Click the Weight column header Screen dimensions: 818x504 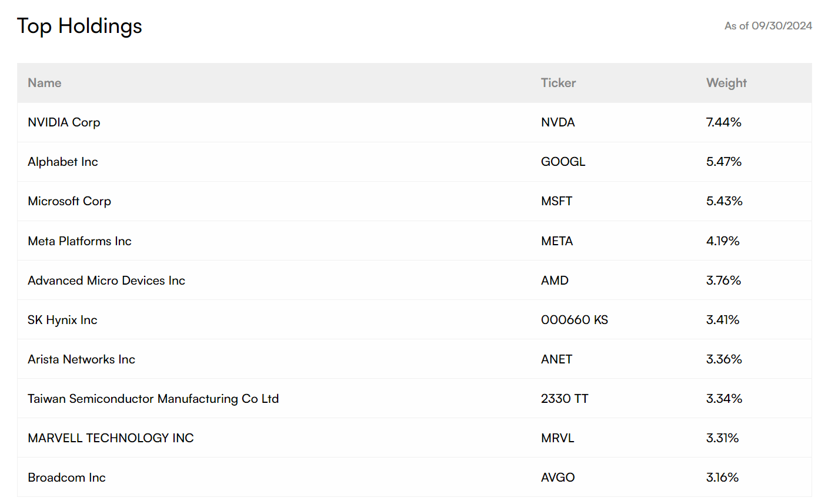tap(726, 83)
